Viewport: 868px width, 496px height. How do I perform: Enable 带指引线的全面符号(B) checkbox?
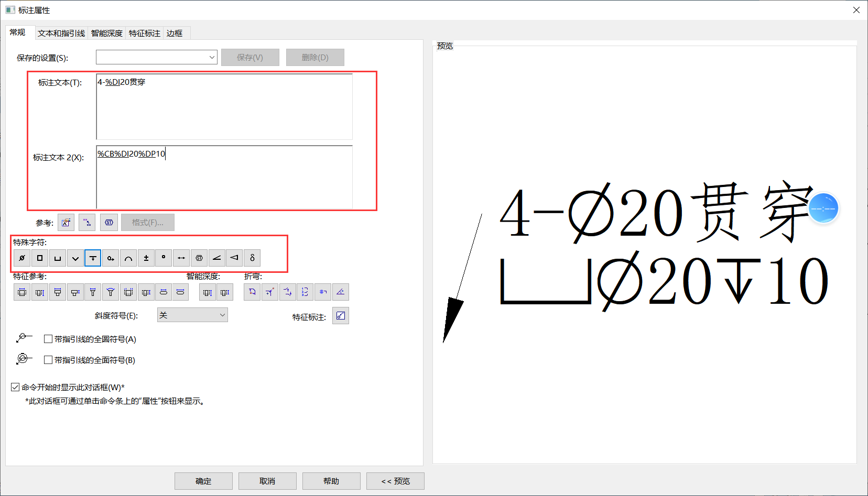(x=48, y=360)
